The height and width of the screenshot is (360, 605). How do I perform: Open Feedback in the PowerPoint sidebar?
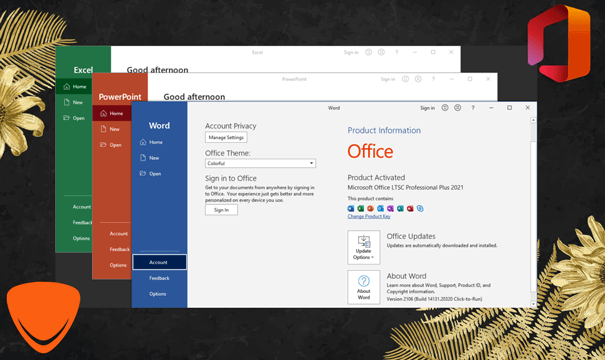pyautogui.click(x=120, y=250)
